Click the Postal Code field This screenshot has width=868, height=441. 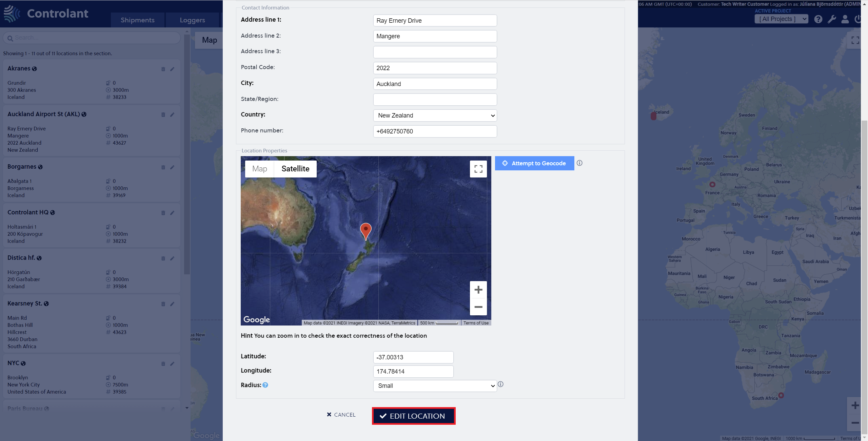coord(435,68)
